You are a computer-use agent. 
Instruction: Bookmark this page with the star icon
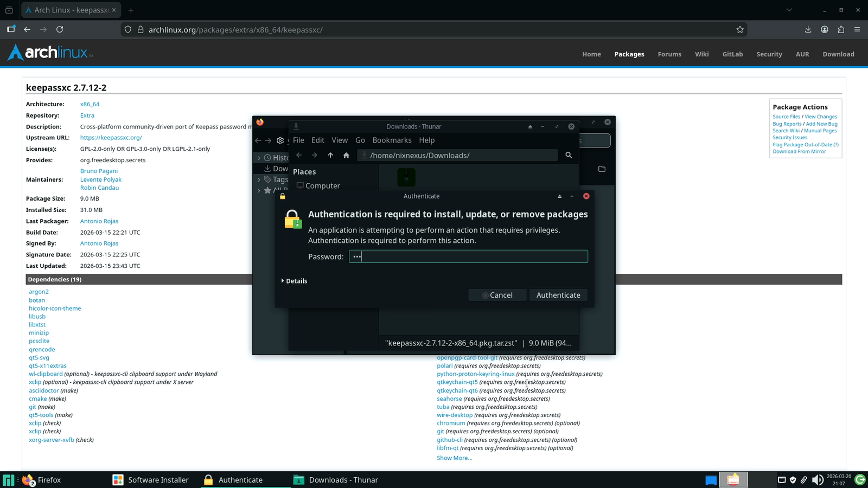pos(740,30)
